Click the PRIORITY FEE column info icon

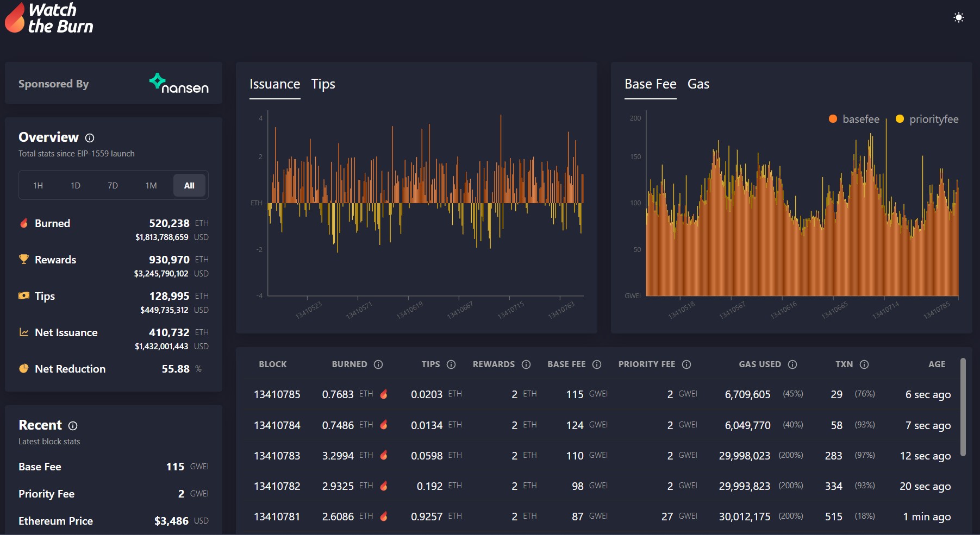[686, 364]
